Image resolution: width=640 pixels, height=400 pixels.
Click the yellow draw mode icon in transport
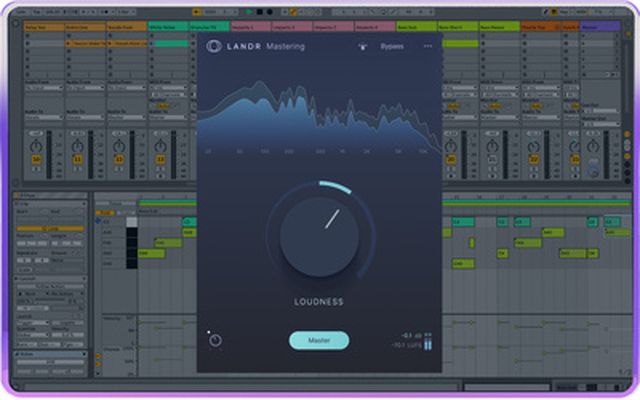pyautogui.click(x=293, y=12)
